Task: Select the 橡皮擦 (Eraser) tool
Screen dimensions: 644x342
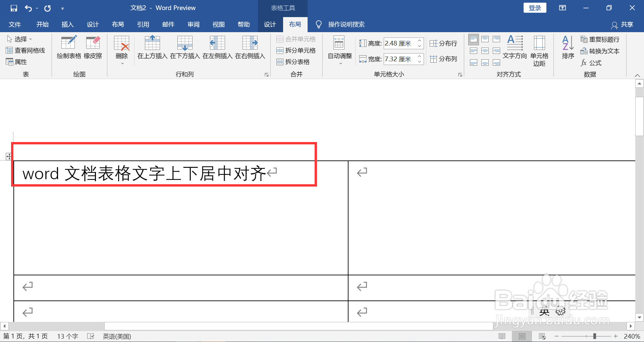Action: point(93,47)
